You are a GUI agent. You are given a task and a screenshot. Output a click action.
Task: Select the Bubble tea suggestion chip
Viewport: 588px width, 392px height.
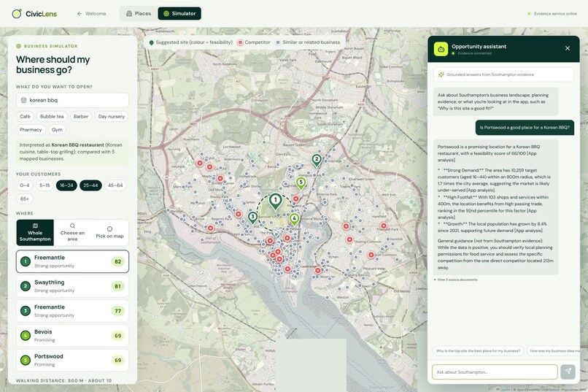(52, 117)
